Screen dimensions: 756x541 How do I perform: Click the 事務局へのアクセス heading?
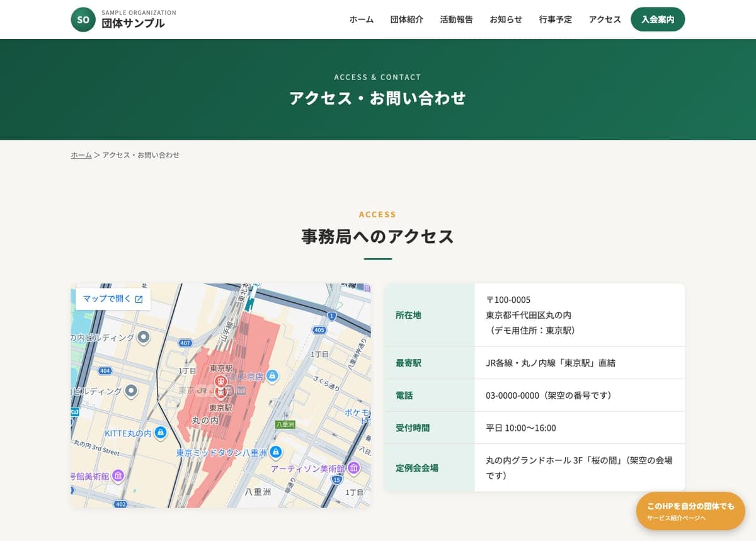click(378, 236)
